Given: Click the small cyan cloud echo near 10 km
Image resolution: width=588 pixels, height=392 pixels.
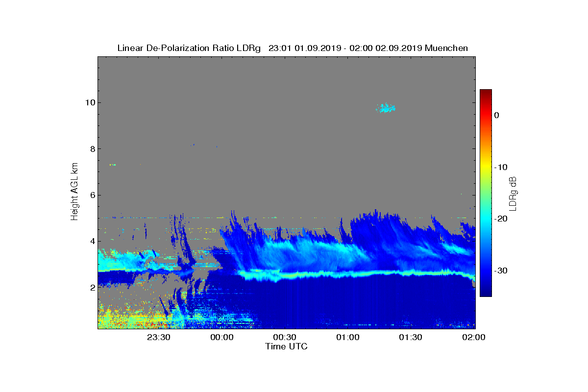Looking at the screenshot, I should pos(386,108).
